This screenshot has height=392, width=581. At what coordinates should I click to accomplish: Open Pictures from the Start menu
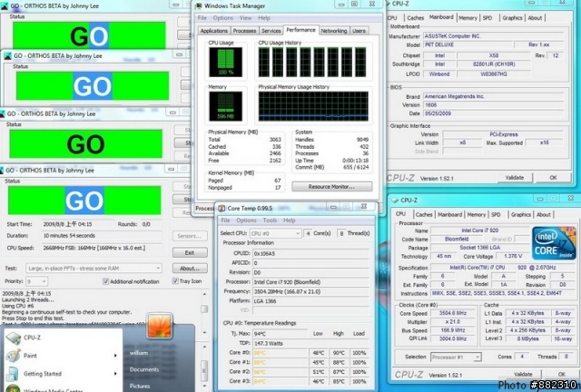click(140, 386)
